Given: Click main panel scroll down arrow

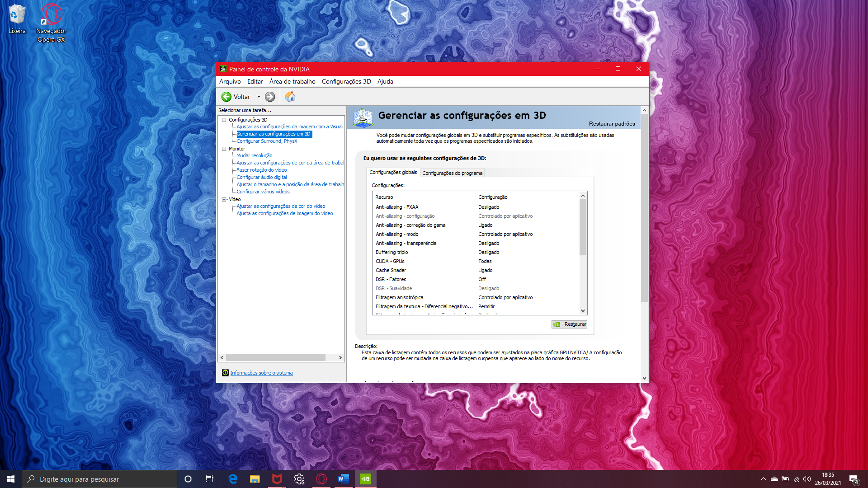Looking at the screenshot, I should 644,378.
